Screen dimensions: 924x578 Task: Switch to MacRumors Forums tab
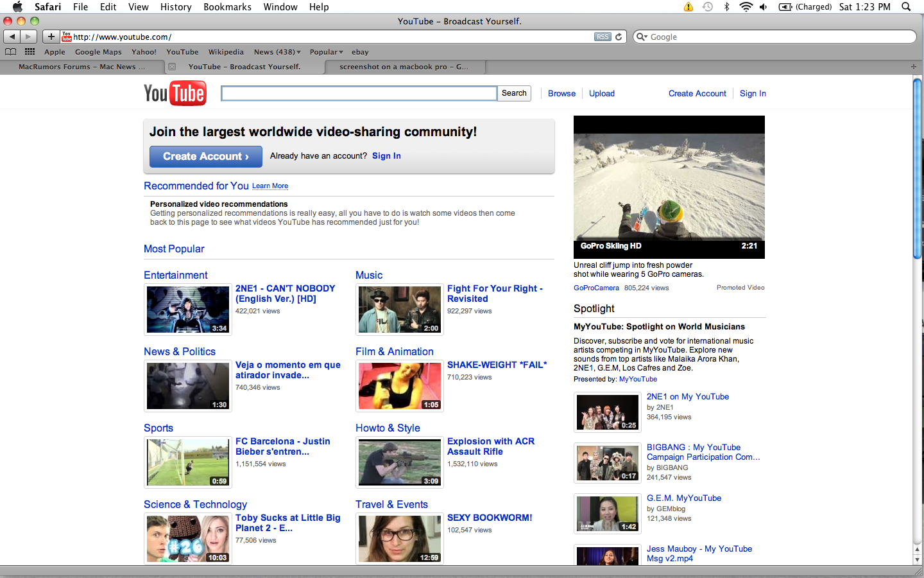click(81, 67)
